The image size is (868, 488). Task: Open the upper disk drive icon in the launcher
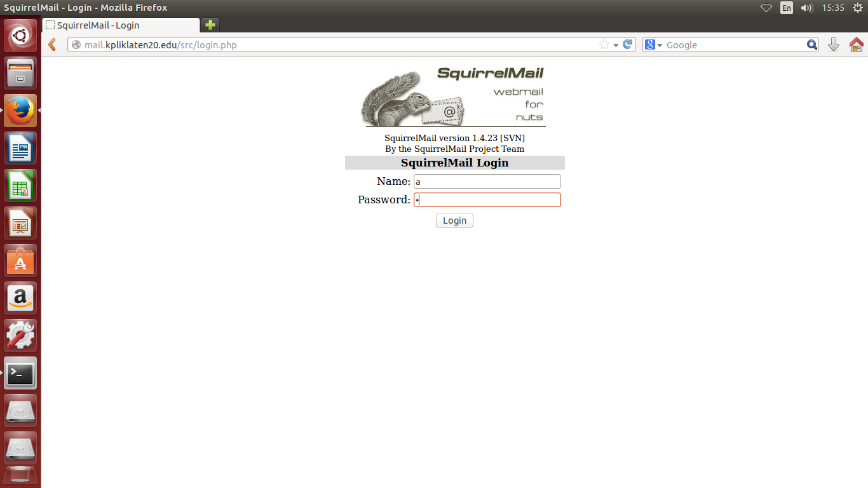20,410
